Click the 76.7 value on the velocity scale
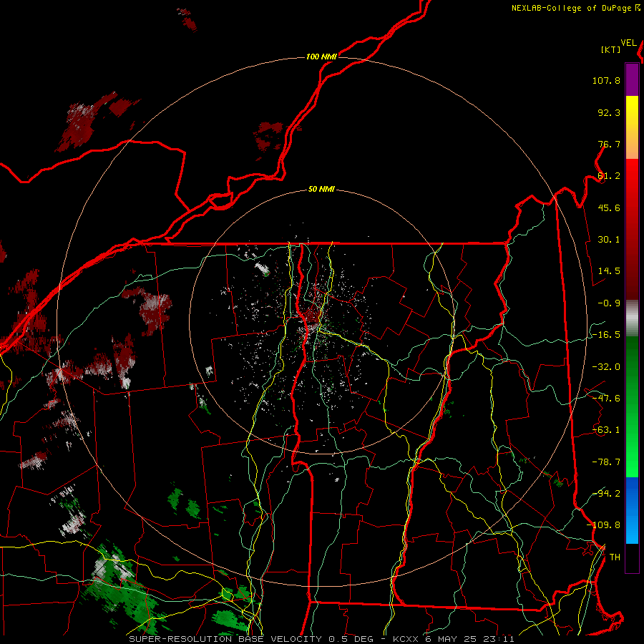Screen dimensions: 644x644 click(609, 144)
